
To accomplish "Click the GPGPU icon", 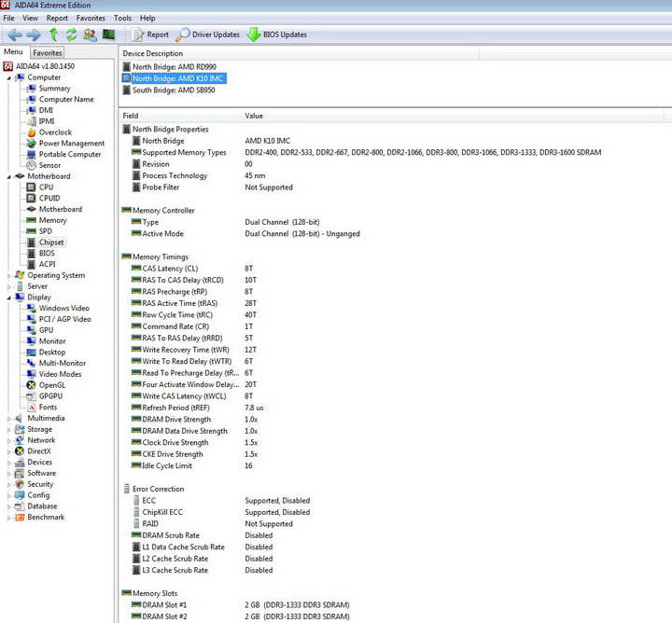I will (32, 396).
